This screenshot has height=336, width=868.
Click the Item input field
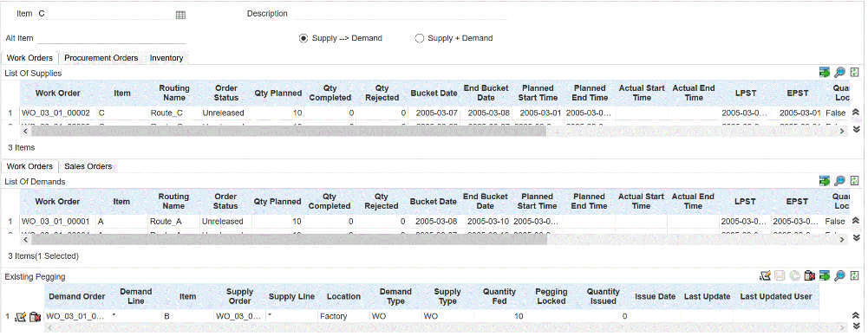click(x=106, y=14)
